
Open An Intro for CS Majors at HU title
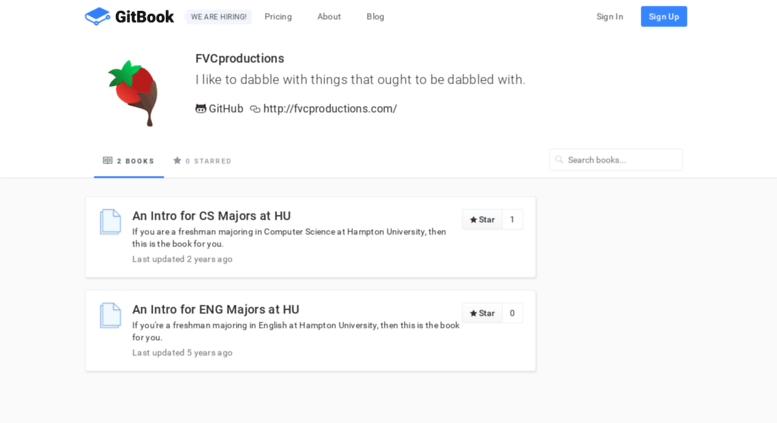[x=212, y=216]
